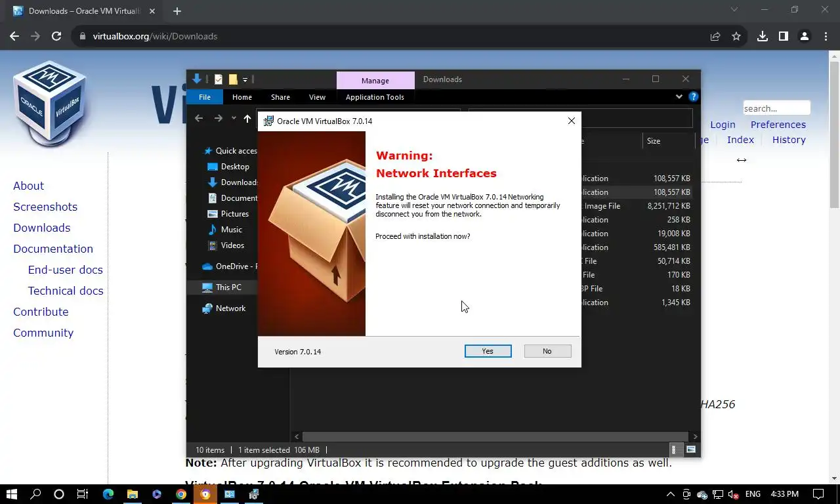Select This PC in navigation pane

[x=222, y=287]
